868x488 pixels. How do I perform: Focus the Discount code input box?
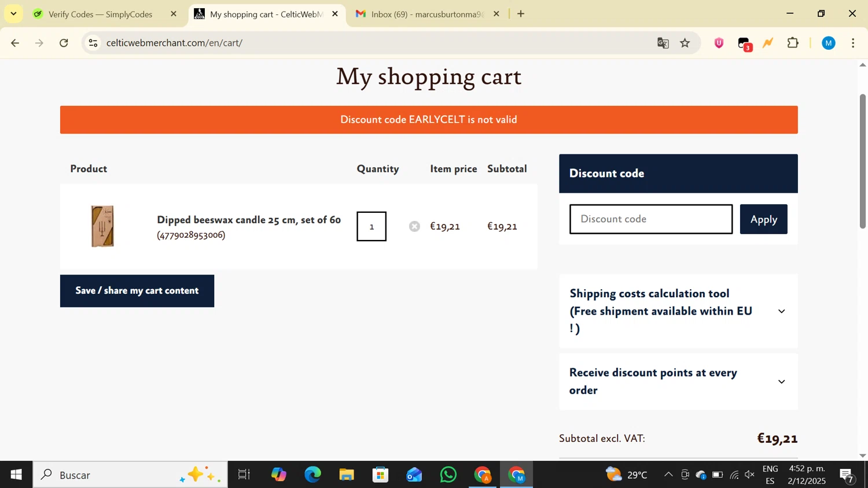pyautogui.click(x=651, y=219)
